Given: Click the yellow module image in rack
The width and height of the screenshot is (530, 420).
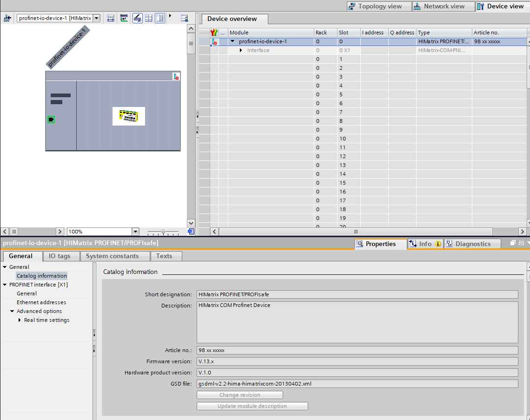Looking at the screenshot, I should [129, 116].
